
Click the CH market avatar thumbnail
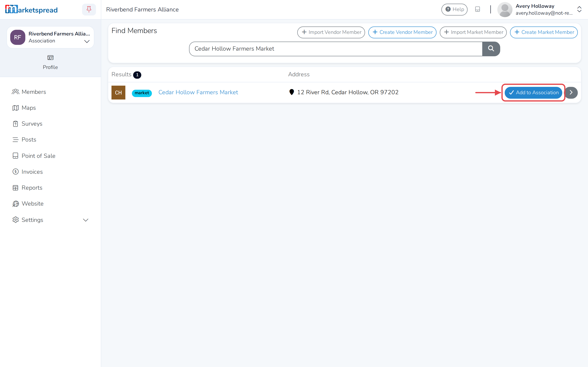tap(118, 93)
